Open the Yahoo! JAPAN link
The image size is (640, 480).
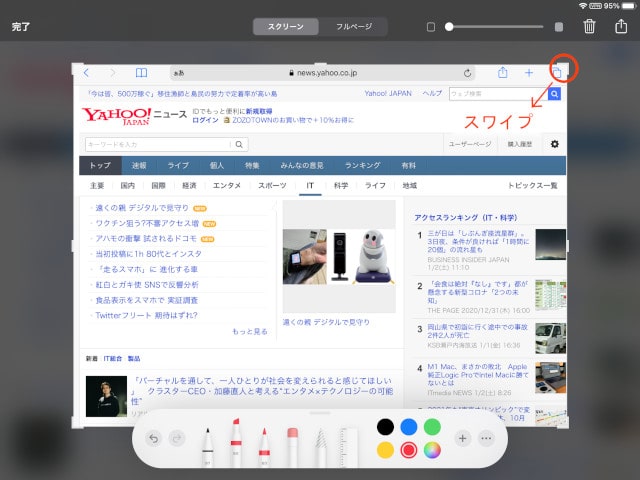coord(388,93)
